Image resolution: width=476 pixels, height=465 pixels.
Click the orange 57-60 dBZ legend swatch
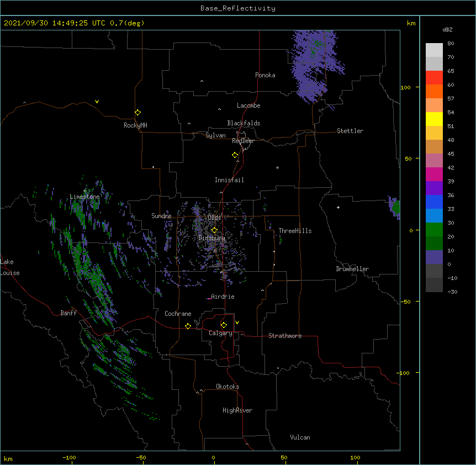434,91
